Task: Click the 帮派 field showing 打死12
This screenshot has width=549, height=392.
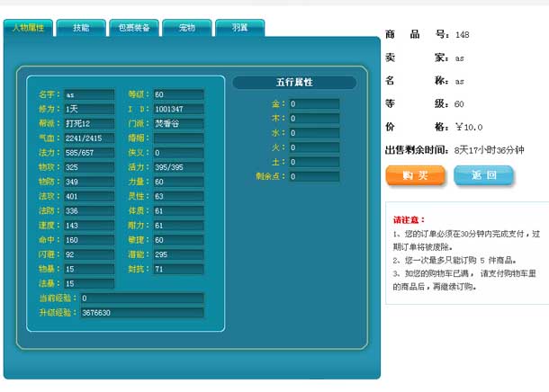Action: 88,123
